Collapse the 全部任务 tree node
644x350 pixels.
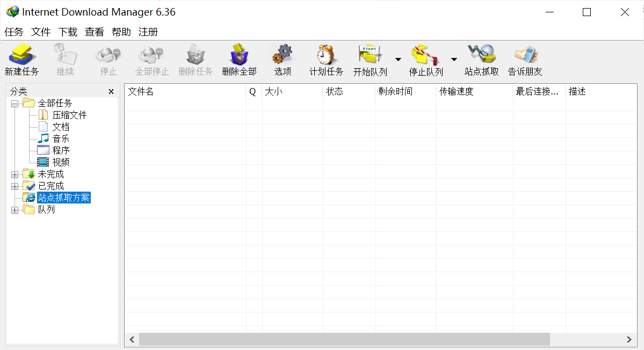[15, 104]
